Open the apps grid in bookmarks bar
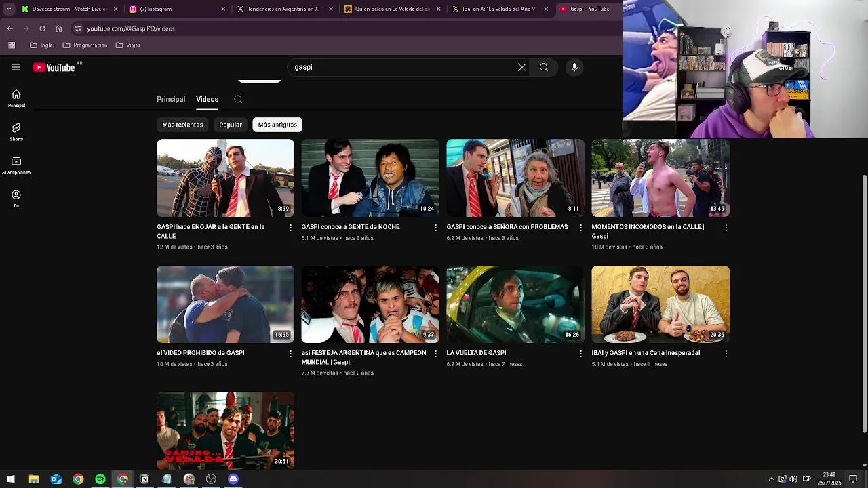This screenshot has width=868, height=488. pyautogui.click(x=12, y=45)
